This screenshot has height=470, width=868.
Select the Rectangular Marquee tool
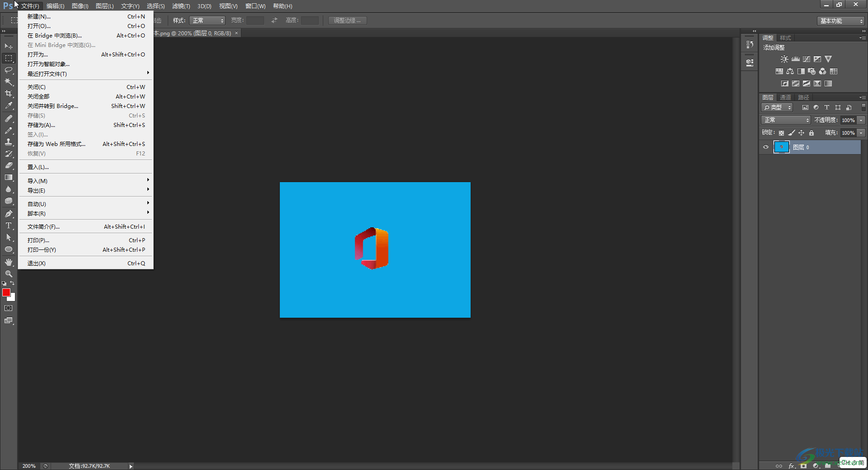click(x=9, y=58)
